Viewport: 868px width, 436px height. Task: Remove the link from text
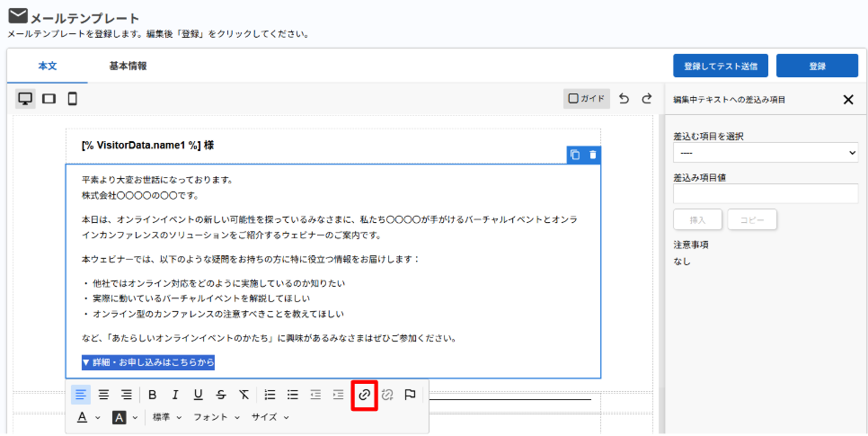pos(387,395)
